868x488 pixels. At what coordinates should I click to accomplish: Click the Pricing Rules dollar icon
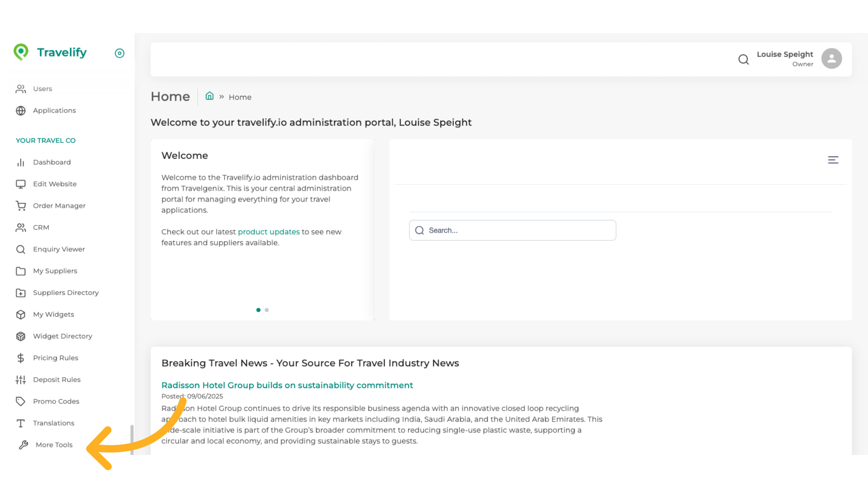point(21,358)
